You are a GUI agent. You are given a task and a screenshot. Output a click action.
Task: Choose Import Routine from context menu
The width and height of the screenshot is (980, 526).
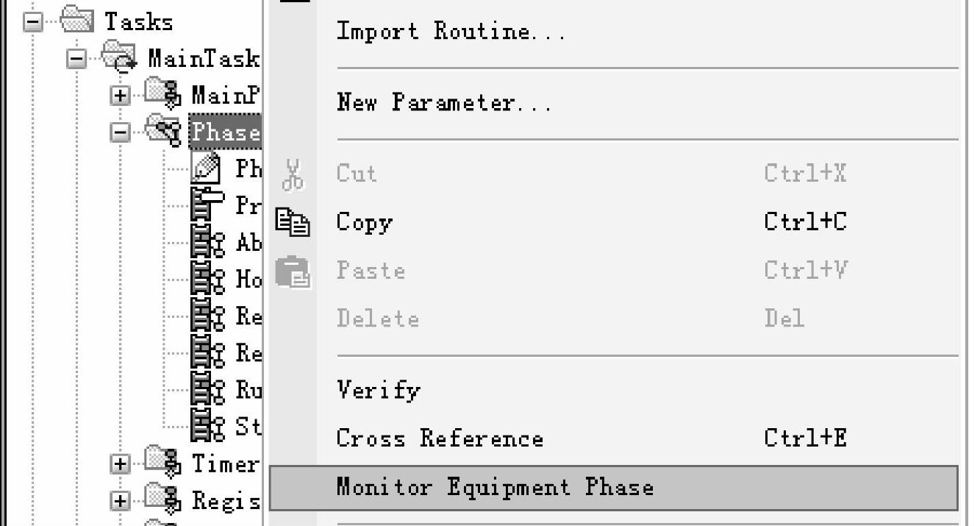point(450,32)
